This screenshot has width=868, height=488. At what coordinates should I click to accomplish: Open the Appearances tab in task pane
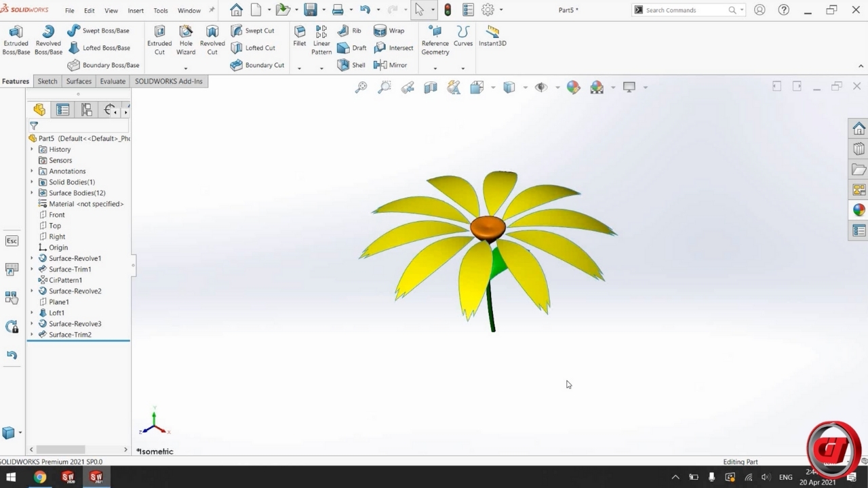click(859, 210)
